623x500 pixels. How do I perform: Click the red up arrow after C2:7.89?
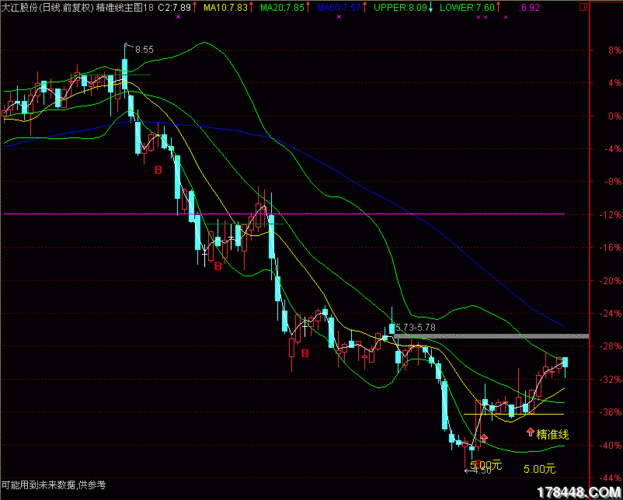(195, 7)
